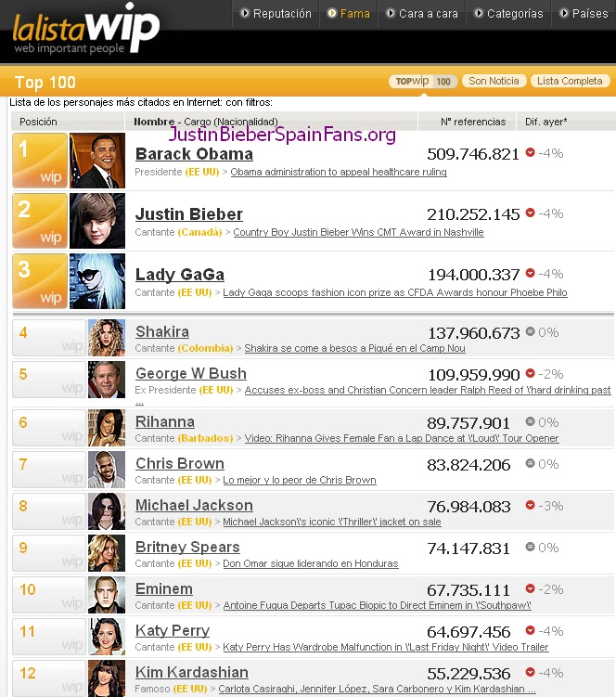Screen dimensions: 616x697
Task: Open the Cara a cara section
Action: (x=421, y=13)
